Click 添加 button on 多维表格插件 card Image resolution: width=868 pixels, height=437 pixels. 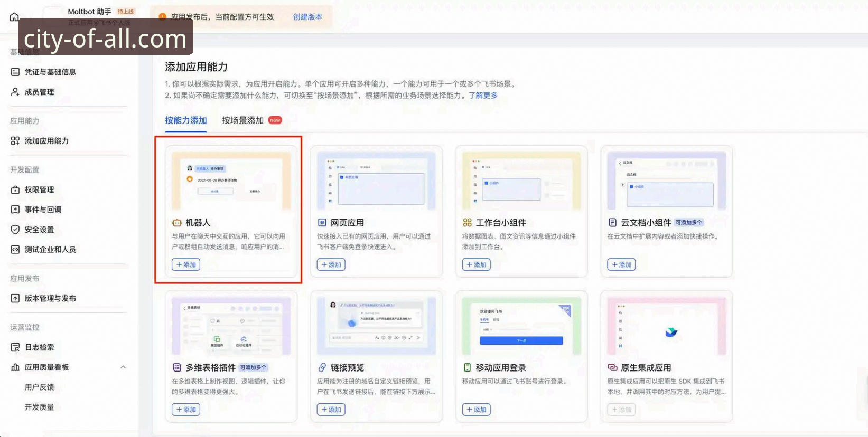(186, 410)
